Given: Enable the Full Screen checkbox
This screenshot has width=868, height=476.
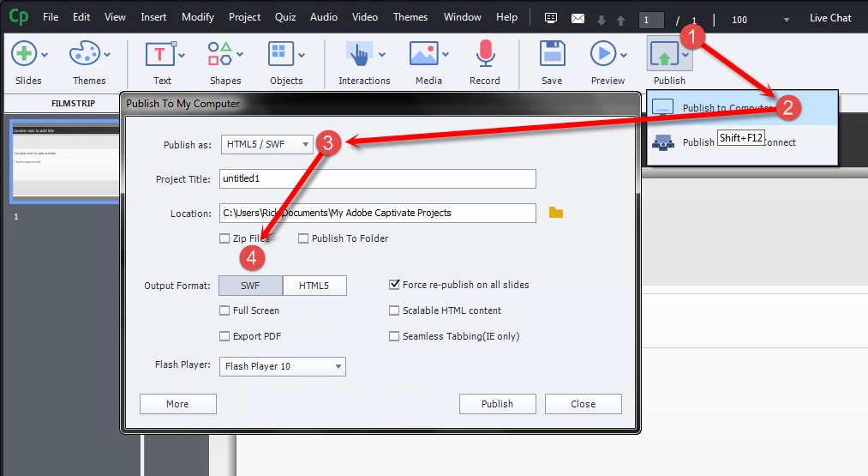Looking at the screenshot, I should click(x=224, y=310).
